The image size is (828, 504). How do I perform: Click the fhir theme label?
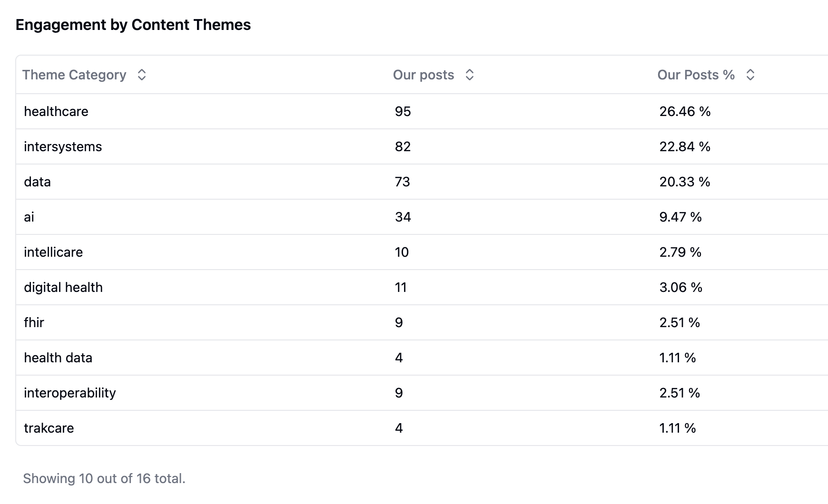coord(33,322)
